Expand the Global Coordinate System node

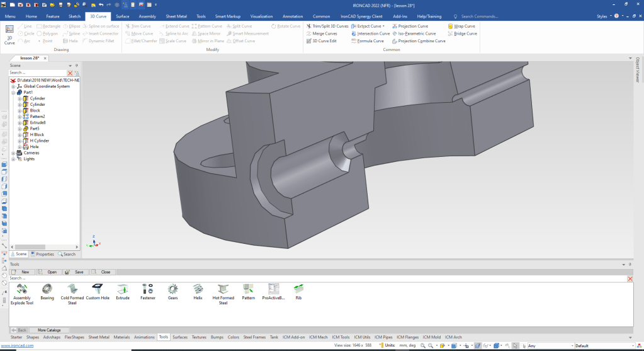coord(13,86)
